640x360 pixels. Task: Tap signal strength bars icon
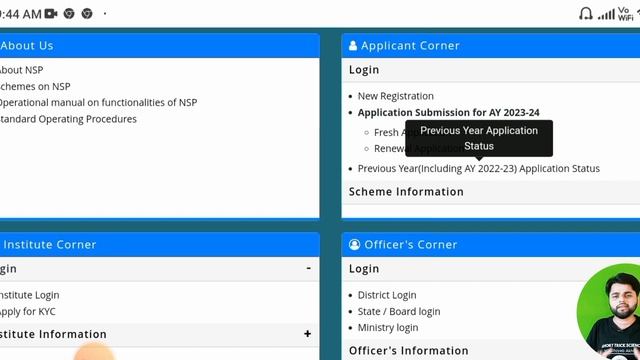coord(606,15)
